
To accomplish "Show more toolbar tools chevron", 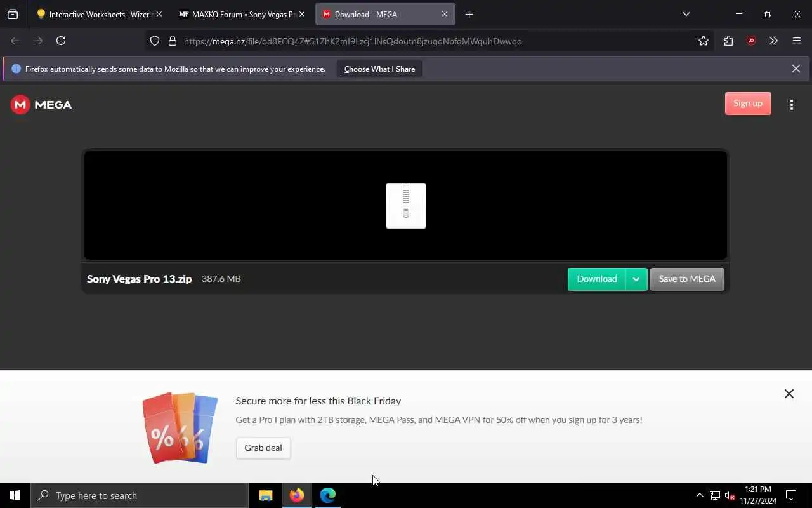I will [773, 41].
